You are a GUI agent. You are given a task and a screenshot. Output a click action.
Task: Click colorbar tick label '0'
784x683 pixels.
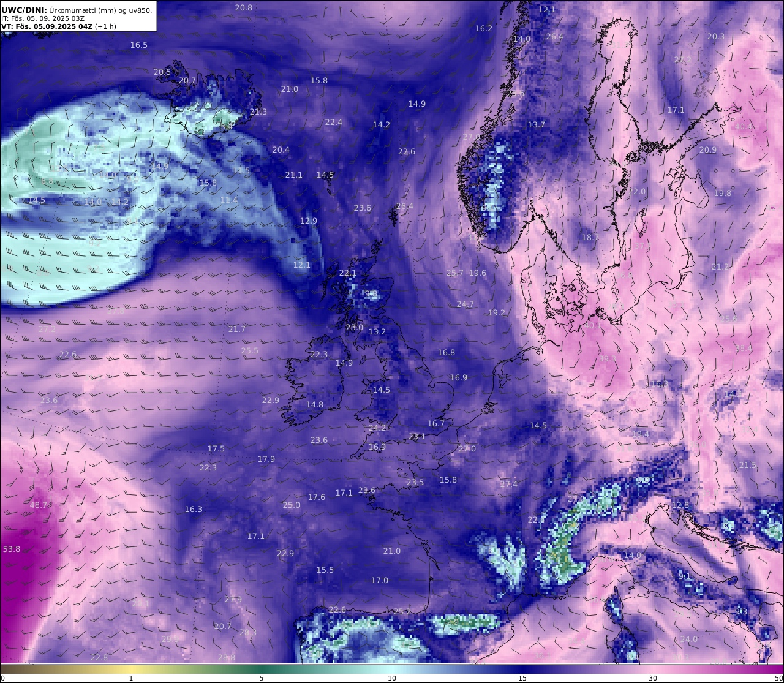2,678
